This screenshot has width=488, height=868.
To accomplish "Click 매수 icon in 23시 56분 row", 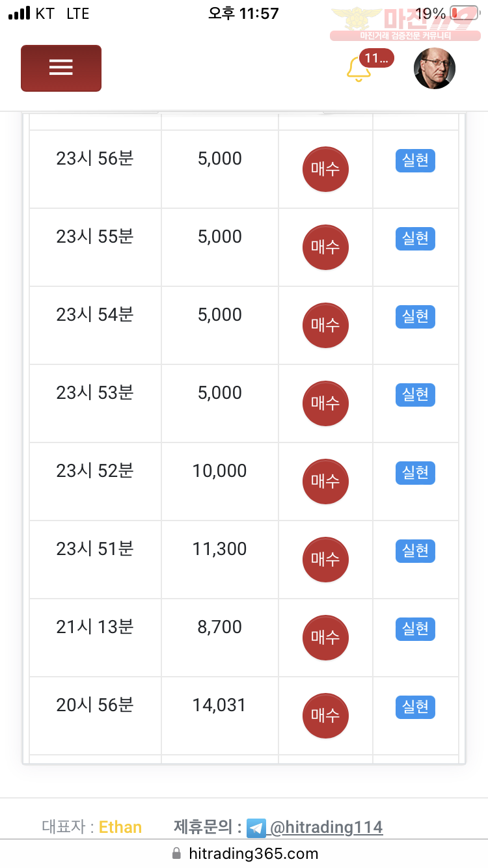I will click(x=325, y=169).
